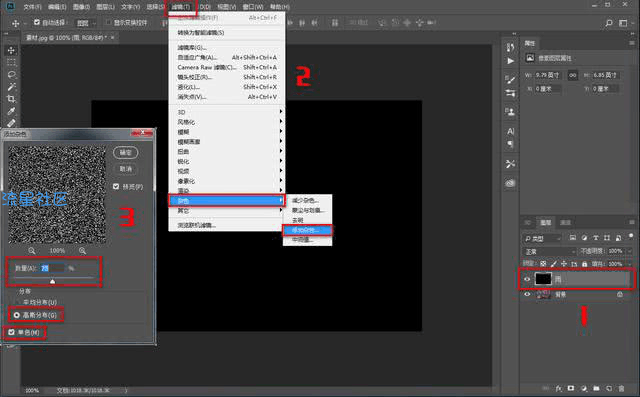Viewport: 640px width, 397px height.
Task: Select the Move tool in left toolbar
Action: coord(11,50)
